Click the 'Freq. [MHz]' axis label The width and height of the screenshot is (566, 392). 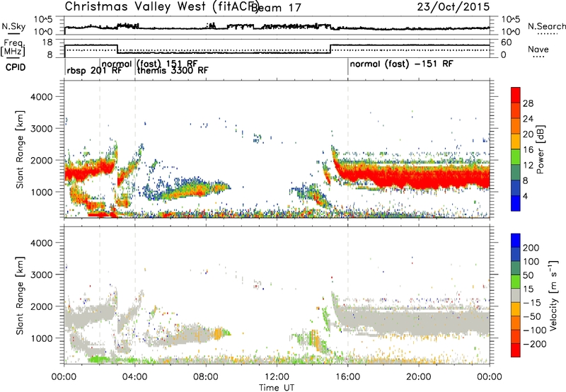(13, 48)
